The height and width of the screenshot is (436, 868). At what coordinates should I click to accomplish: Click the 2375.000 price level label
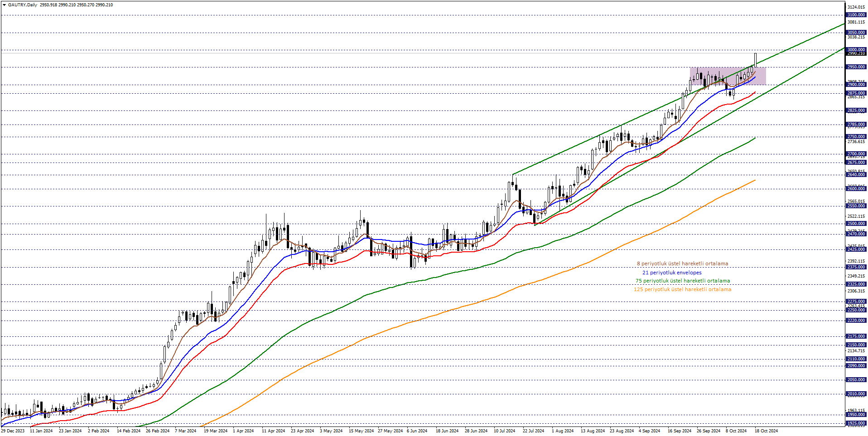[856, 267]
